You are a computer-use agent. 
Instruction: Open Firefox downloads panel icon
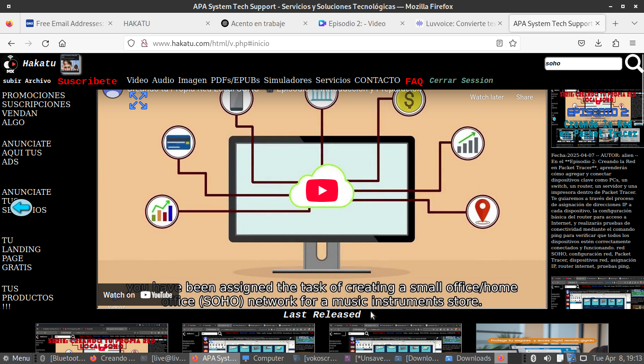click(x=599, y=43)
